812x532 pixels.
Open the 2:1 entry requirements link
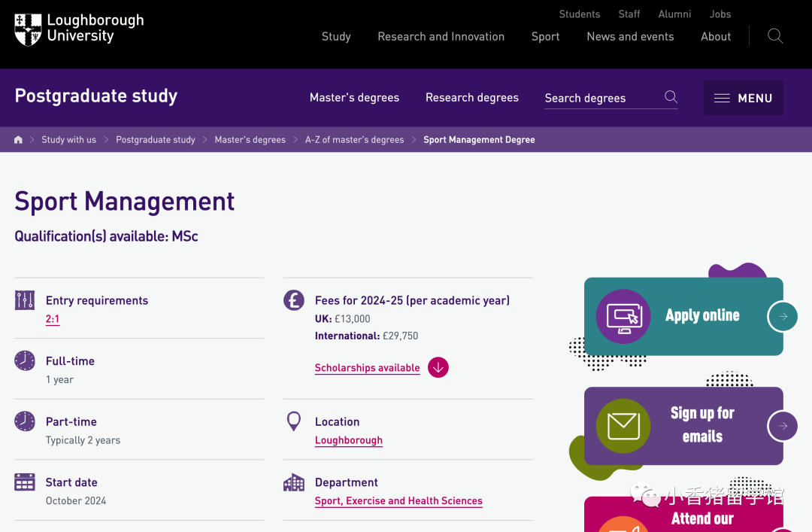(x=53, y=319)
